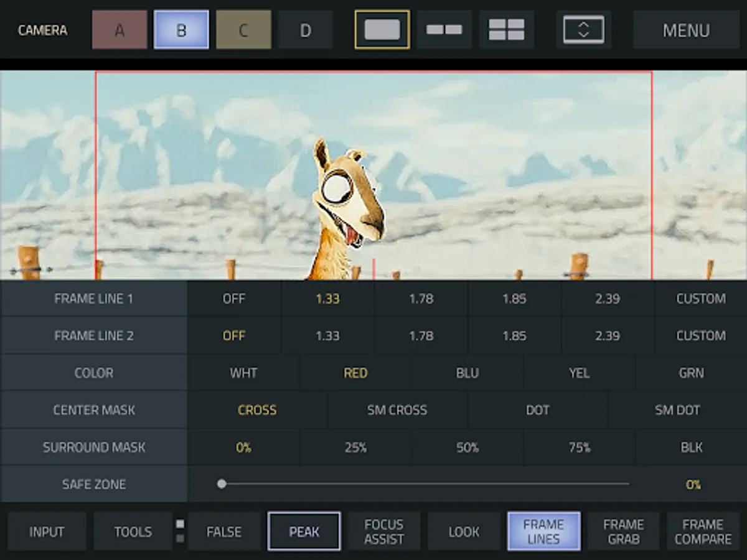The width and height of the screenshot is (747, 560).
Task: Click the Safe Zone 0% value
Action: point(693,484)
